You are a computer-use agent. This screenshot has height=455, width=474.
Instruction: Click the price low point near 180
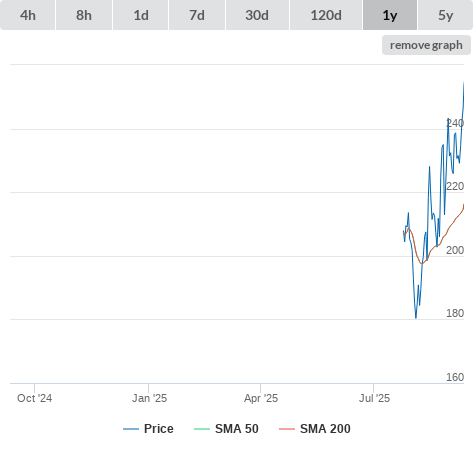[x=416, y=318]
